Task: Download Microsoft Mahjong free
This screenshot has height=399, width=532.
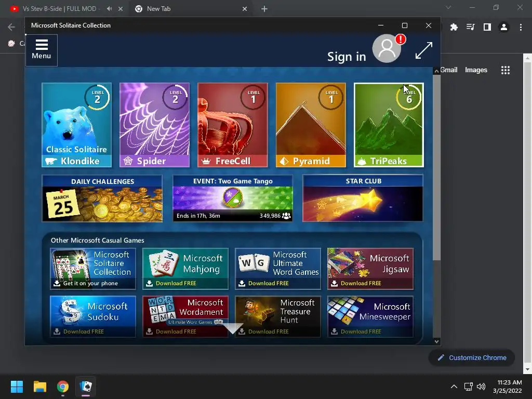Action: tap(185, 269)
